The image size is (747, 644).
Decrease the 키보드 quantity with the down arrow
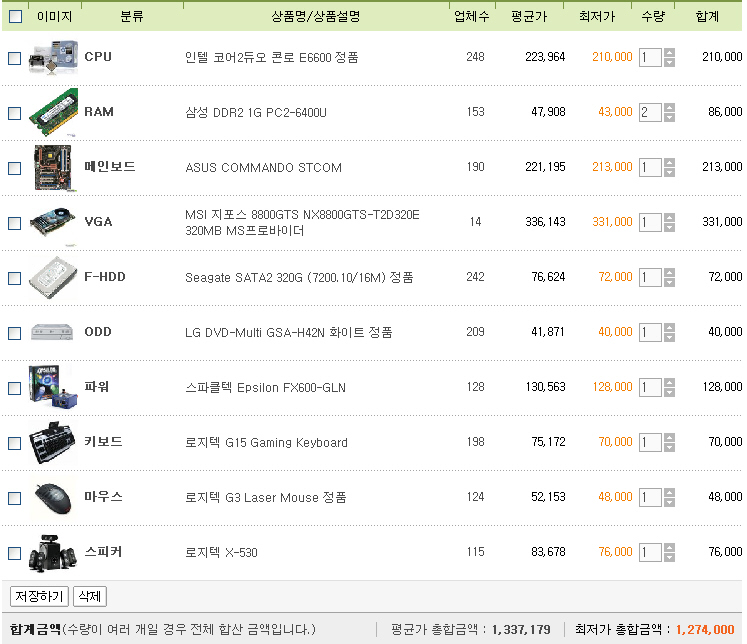click(669, 447)
